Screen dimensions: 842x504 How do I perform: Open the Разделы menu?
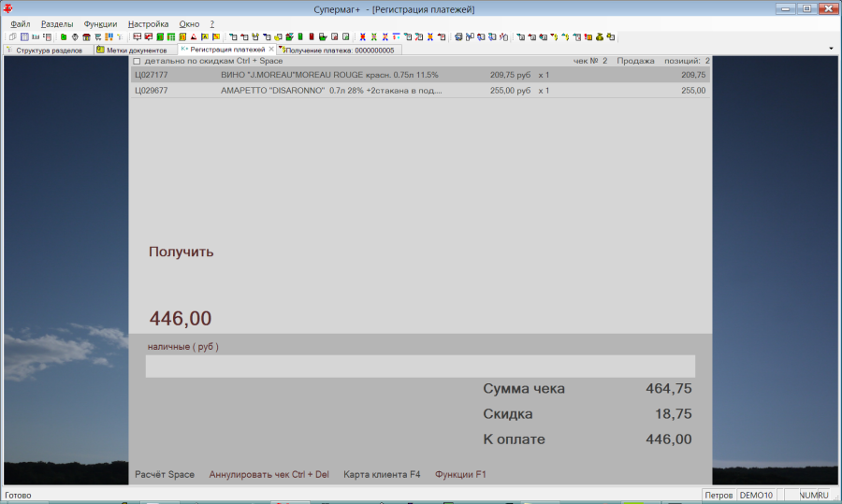tap(57, 24)
